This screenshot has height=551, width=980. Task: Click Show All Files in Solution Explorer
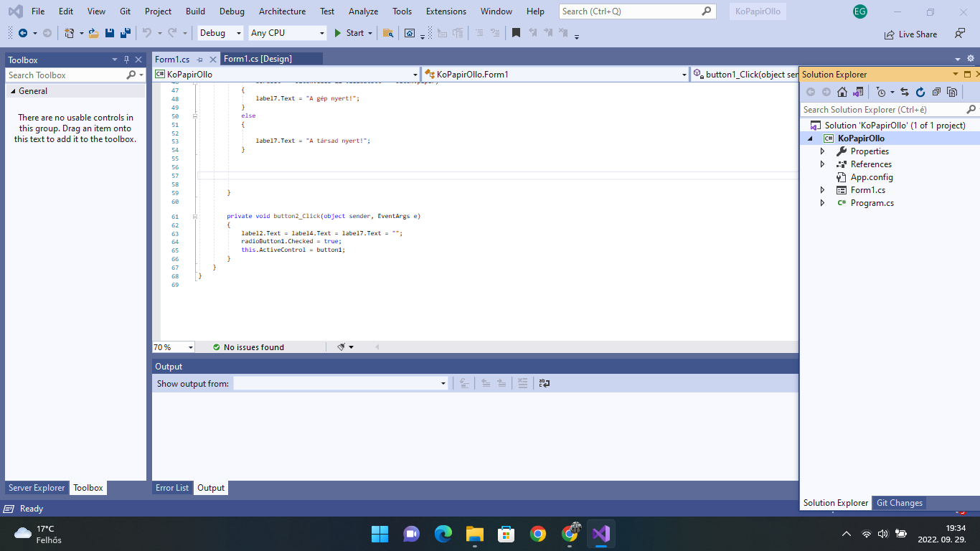click(952, 92)
